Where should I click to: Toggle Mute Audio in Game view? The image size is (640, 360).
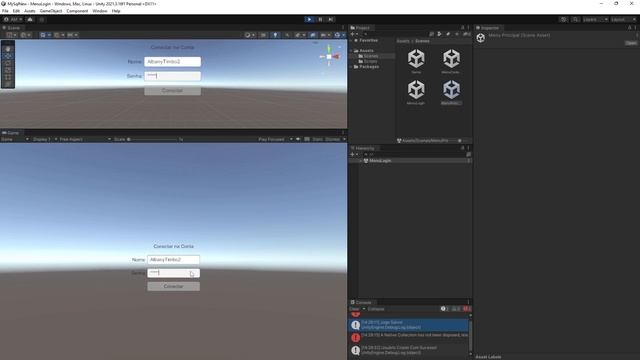pos(298,139)
